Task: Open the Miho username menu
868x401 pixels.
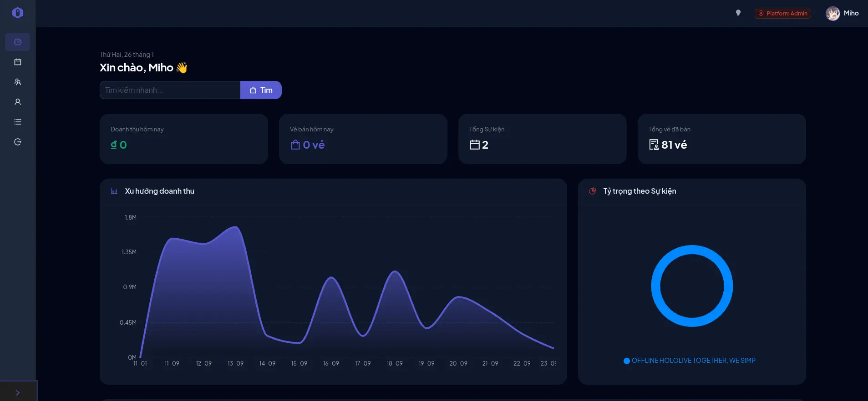Action: click(x=851, y=13)
